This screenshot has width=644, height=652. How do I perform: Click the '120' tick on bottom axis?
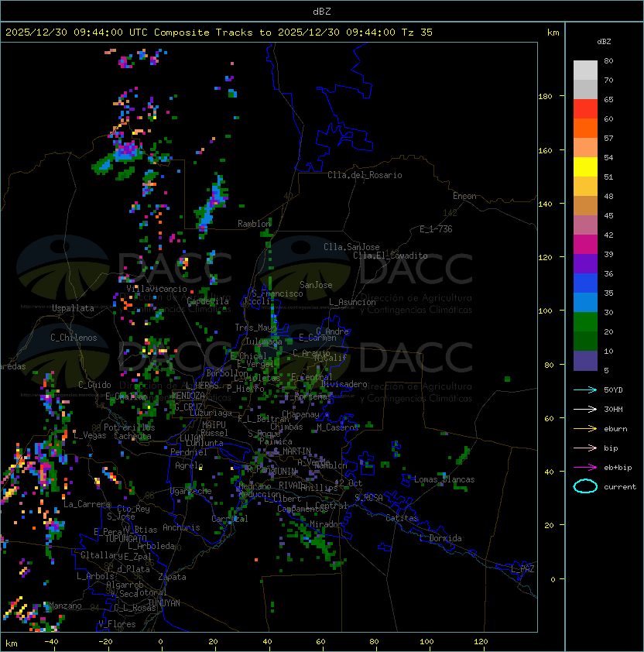(481, 642)
